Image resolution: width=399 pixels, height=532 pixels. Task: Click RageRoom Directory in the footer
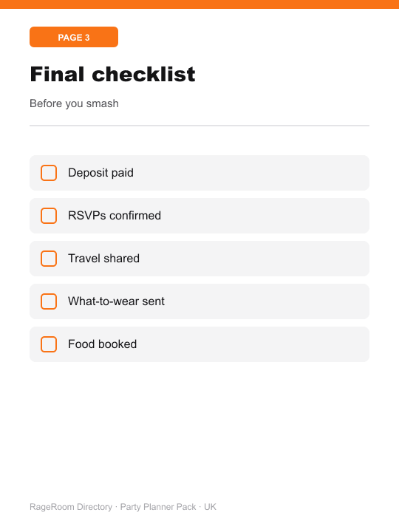[71, 507]
